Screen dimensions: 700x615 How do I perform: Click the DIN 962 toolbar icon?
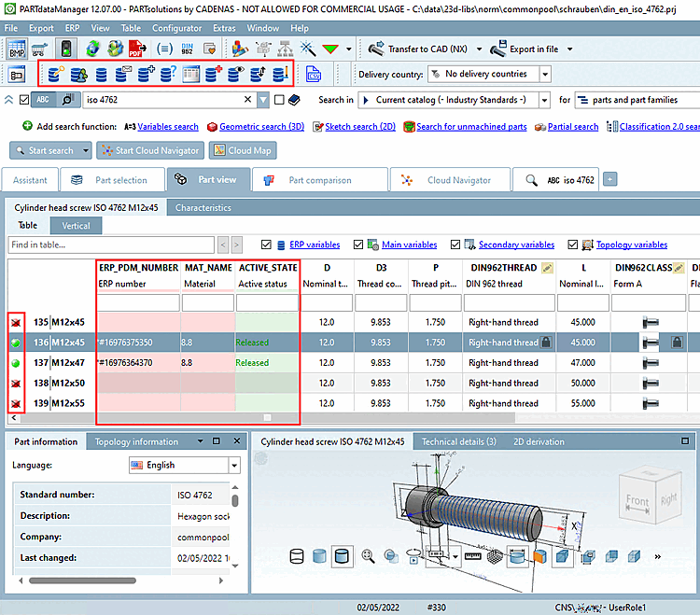(x=189, y=48)
